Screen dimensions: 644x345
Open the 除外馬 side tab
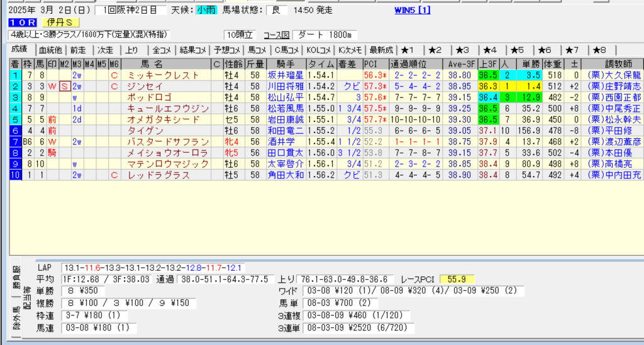click(x=16, y=317)
